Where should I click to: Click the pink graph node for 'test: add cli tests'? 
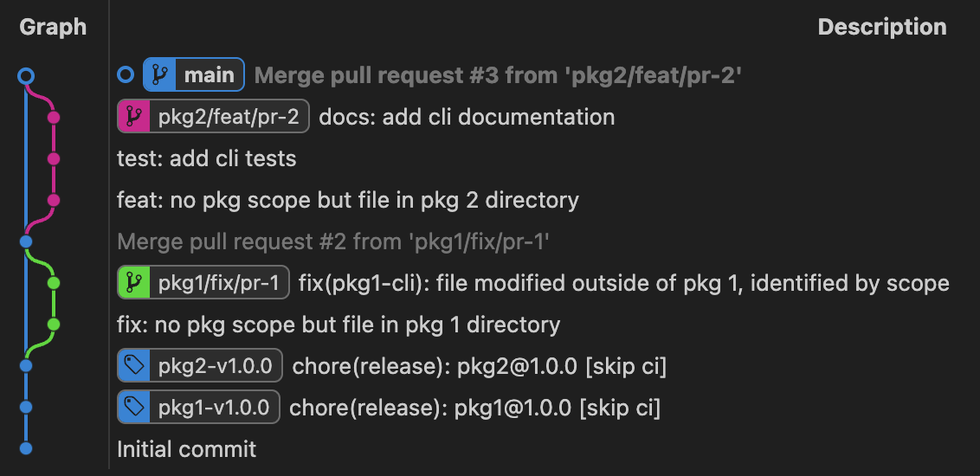(54, 158)
